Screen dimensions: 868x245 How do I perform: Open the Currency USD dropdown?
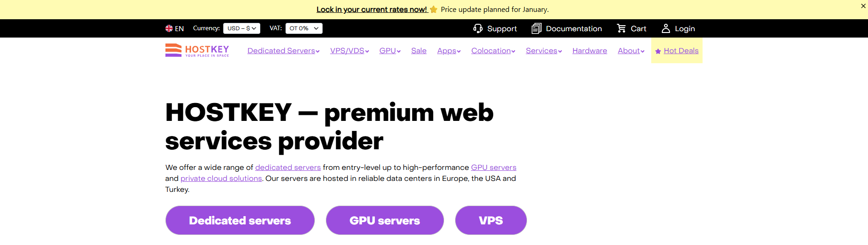pos(242,28)
